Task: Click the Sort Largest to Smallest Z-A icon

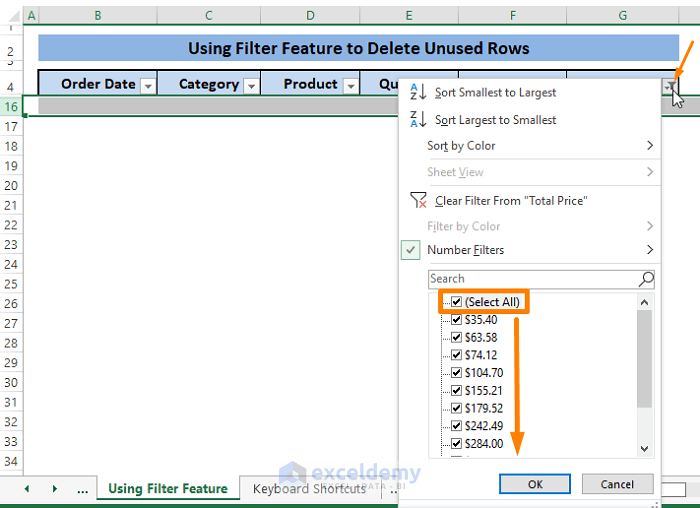Action: pos(418,119)
